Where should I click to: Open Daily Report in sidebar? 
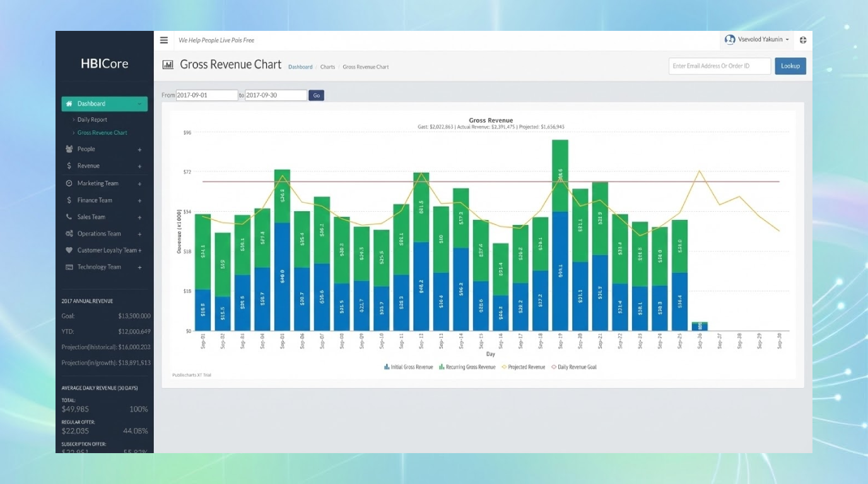pyautogui.click(x=92, y=120)
